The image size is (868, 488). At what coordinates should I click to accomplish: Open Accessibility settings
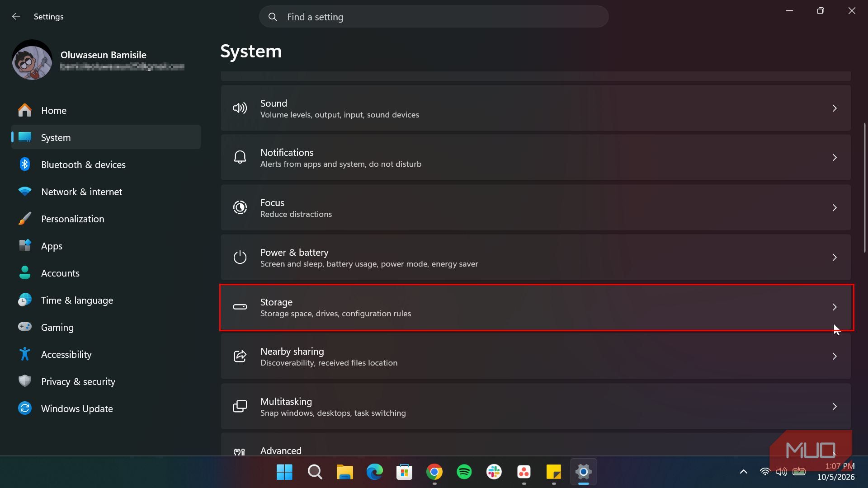point(106,354)
